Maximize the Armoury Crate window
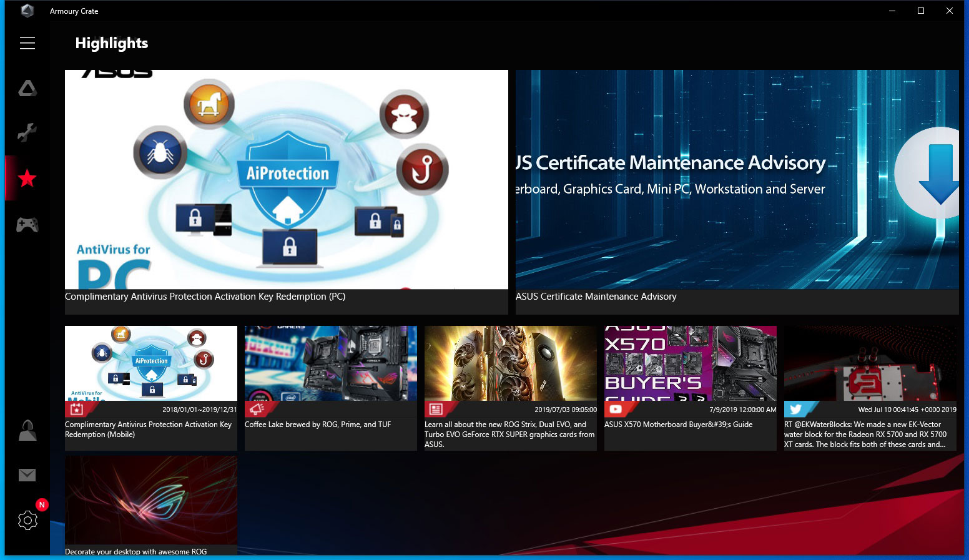This screenshot has height=560, width=969. [921, 11]
